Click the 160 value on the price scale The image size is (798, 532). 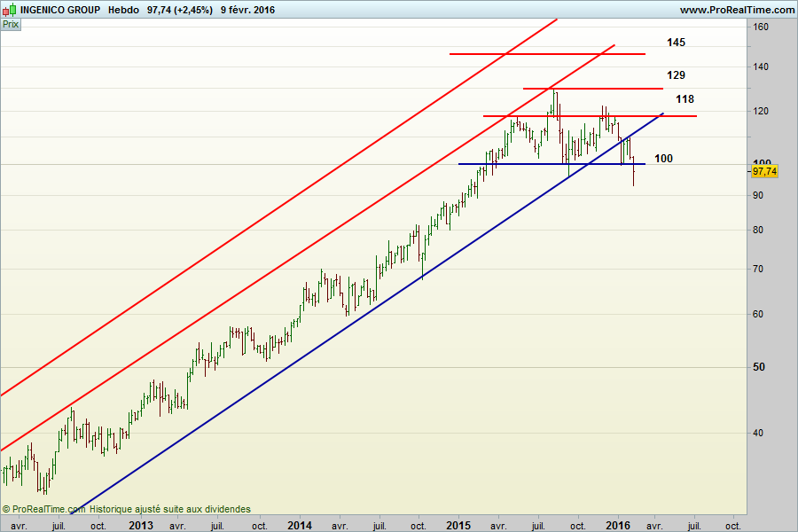tap(761, 27)
